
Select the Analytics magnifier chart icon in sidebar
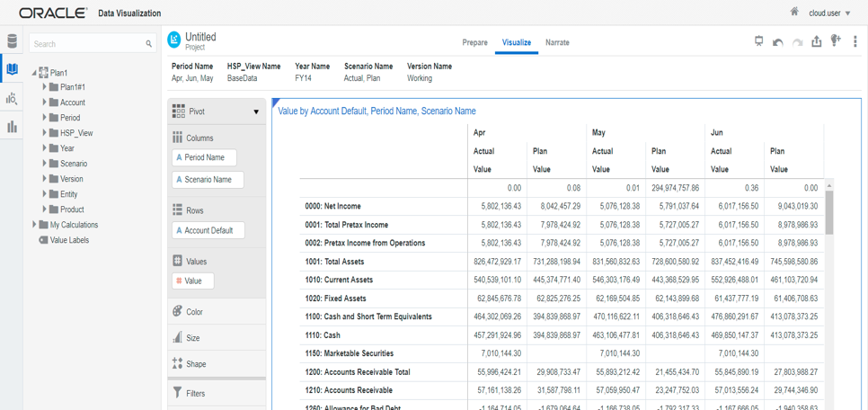coord(12,98)
